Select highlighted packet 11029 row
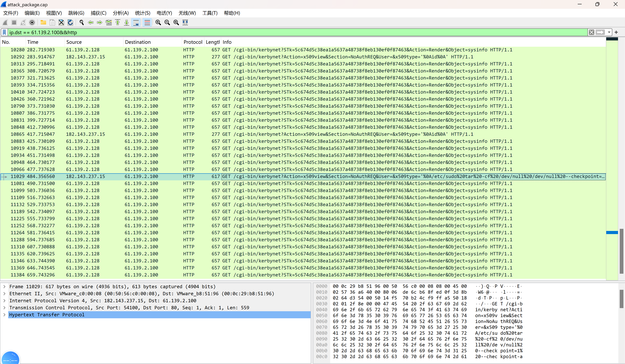 (x=303, y=177)
